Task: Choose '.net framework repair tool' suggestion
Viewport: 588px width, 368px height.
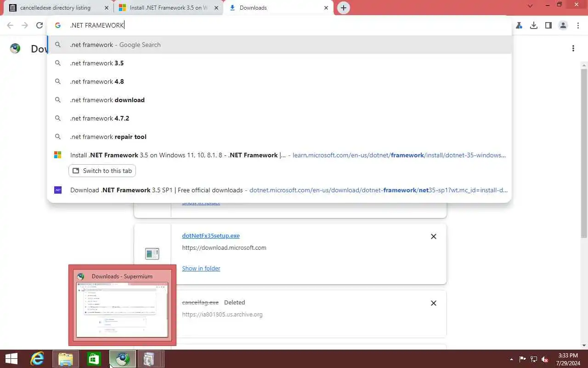Action: point(279,137)
